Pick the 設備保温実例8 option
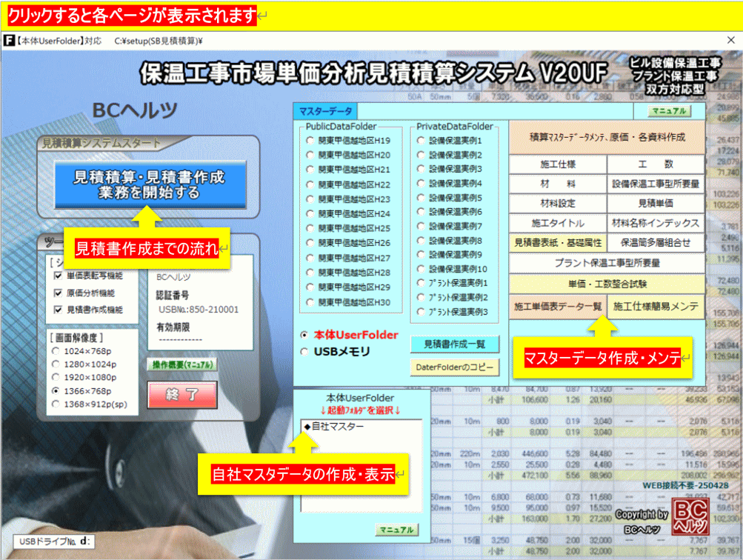This screenshot has width=743, height=560. pos(421,241)
